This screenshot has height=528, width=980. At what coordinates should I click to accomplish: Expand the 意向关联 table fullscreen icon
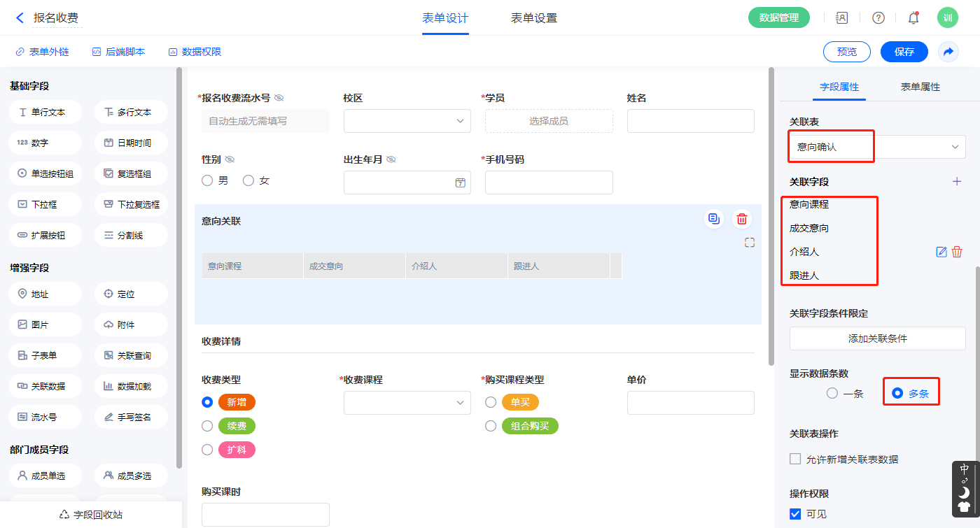tap(750, 243)
